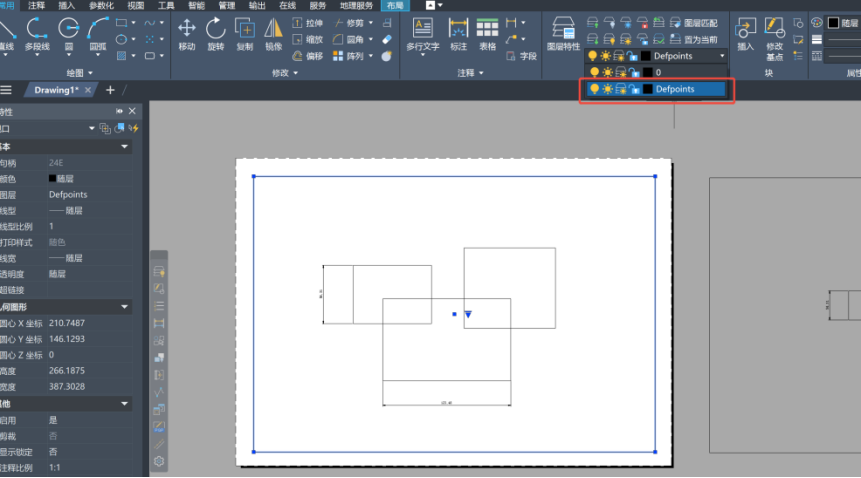Click the quick select lightning icon
861x478 pixels.
click(x=133, y=128)
